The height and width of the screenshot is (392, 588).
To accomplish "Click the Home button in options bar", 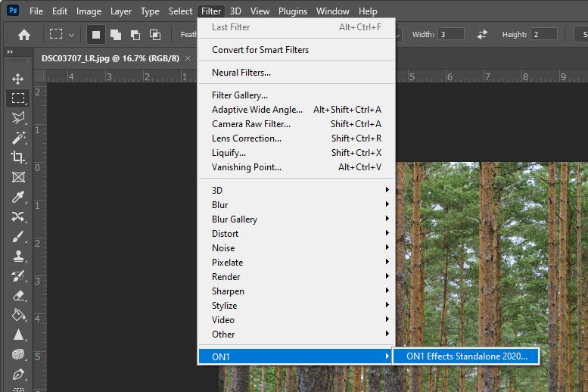I will pos(24,35).
